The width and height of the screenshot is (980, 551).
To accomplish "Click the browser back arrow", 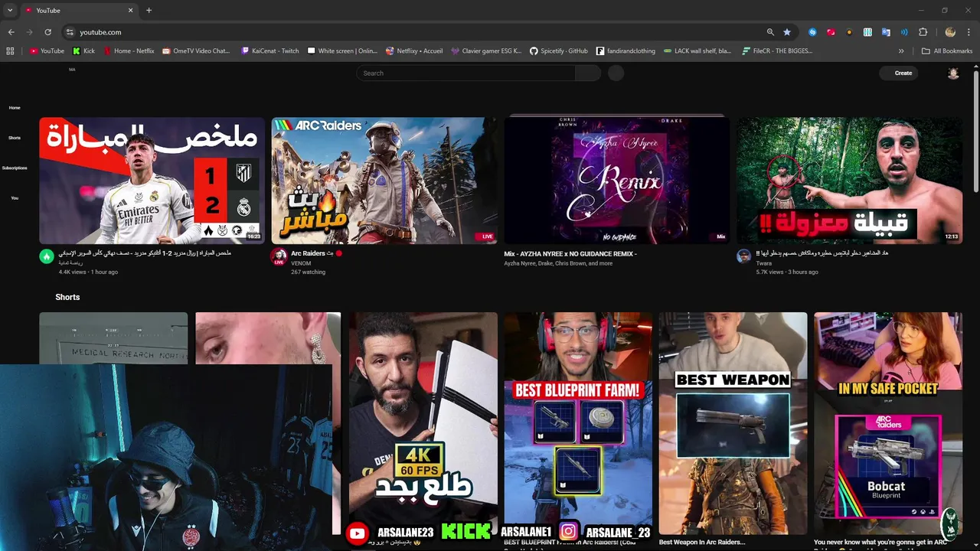I will (11, 32).
